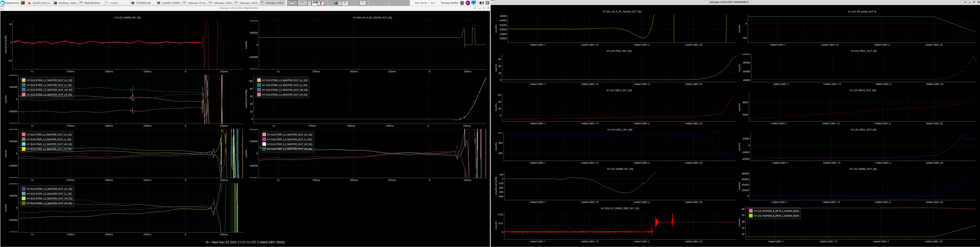Open the calculator tray icon
This screenshot has width=980, height=247.
[x=462, y=3]
